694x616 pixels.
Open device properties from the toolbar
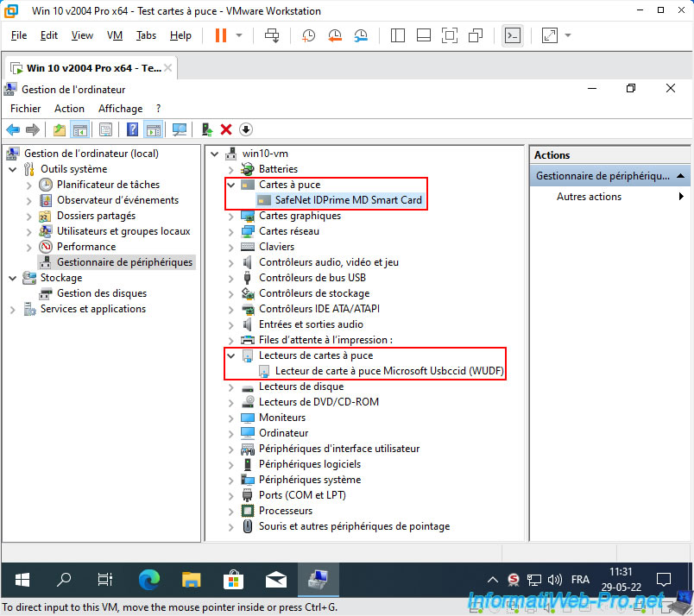coord(106,129)
